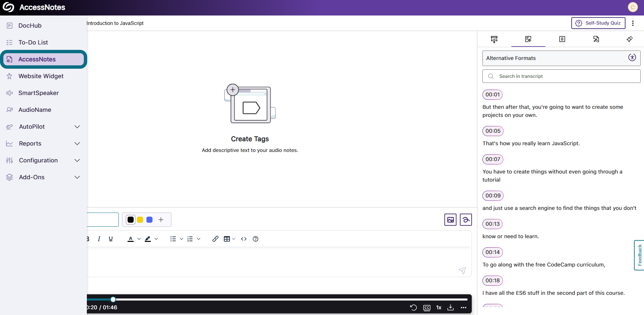The height and width of the screenshot is (315, 644).
Task: Open the AI sparkle tab
Action: click(630, 39)
